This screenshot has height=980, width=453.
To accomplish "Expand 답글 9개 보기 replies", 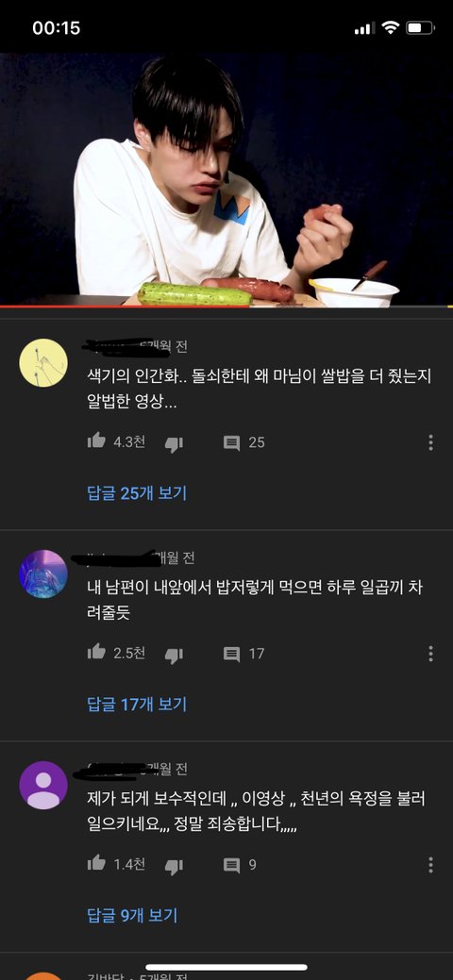I will pos(132,916).
